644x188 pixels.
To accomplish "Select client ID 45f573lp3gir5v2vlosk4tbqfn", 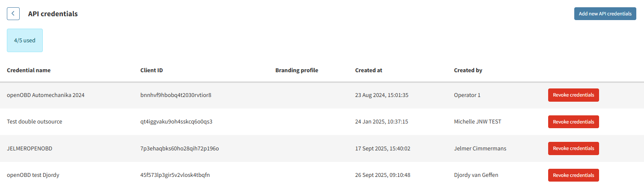I will [175, 175].
